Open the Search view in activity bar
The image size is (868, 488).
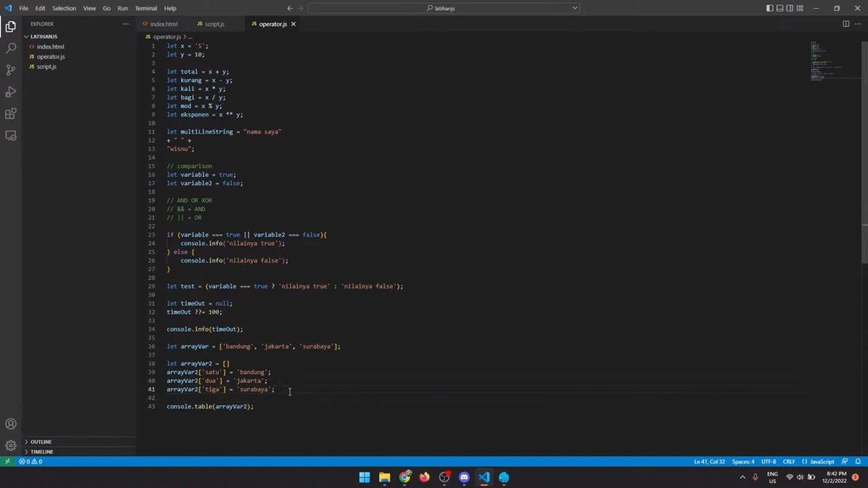click(x=11, y=48)
